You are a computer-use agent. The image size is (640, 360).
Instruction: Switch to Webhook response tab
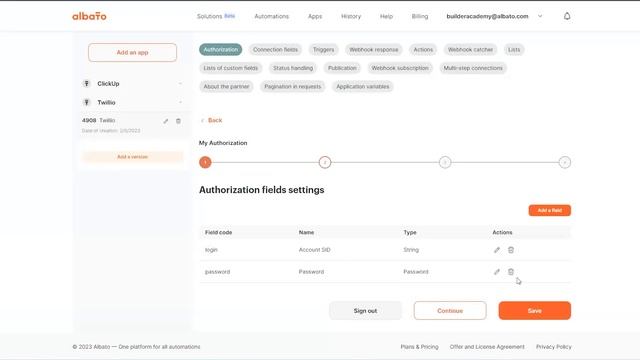pyautogui.click(x=373, y=50)
